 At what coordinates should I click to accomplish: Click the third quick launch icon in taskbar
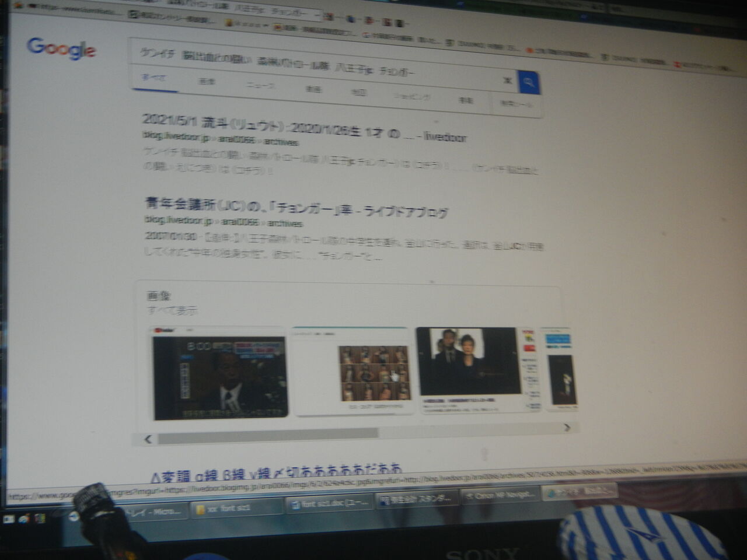[x=40, y=517]
